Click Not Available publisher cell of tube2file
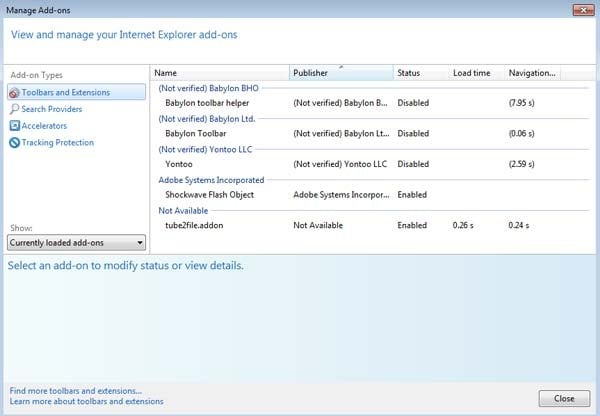600x416 pixels. (x=318, y=225)
